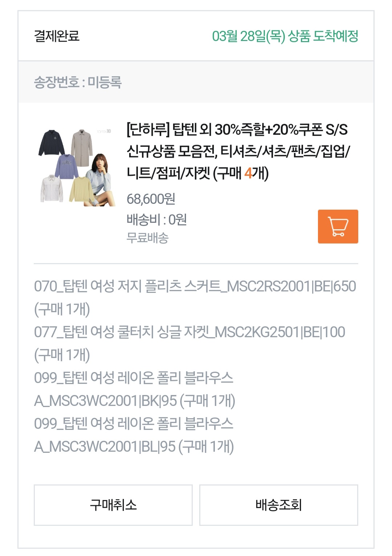Select the 077 쿨터치 싱글 자켓 option
Image resolution: width=392 pixels, height=556 pixels.
[x=190, y=343]
